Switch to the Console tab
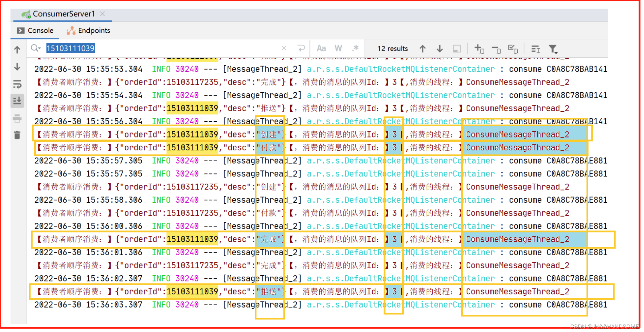 point(35,31)
